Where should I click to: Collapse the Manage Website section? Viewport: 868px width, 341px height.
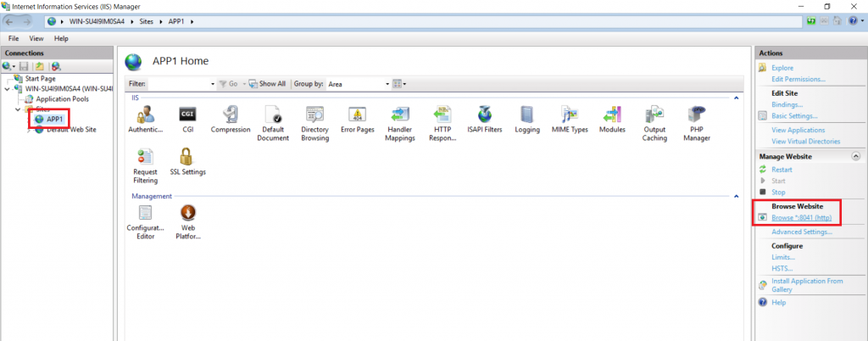(x=856, y=157)
